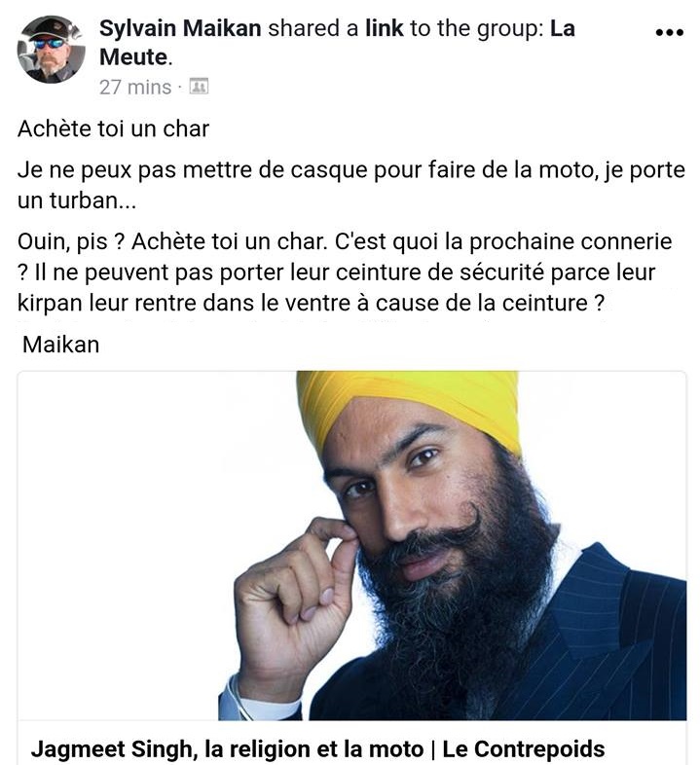Open the La Meute group via "Meute"
The height and width of the screenshot is (765, 700).
click(x=133, y=57)
